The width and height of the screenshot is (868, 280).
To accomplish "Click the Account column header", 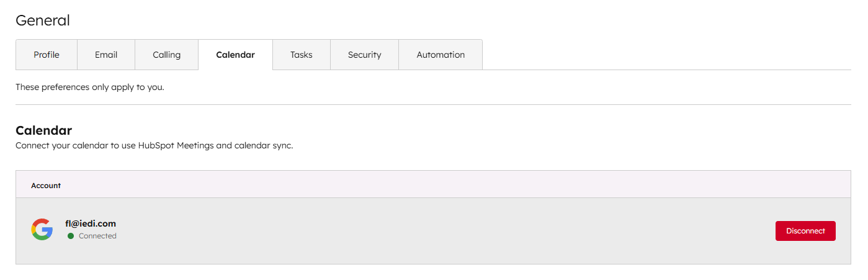I will click(46, 185).
